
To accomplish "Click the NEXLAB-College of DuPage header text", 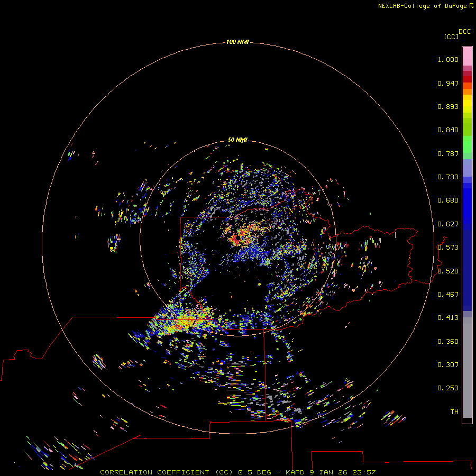I will [425, 6].
